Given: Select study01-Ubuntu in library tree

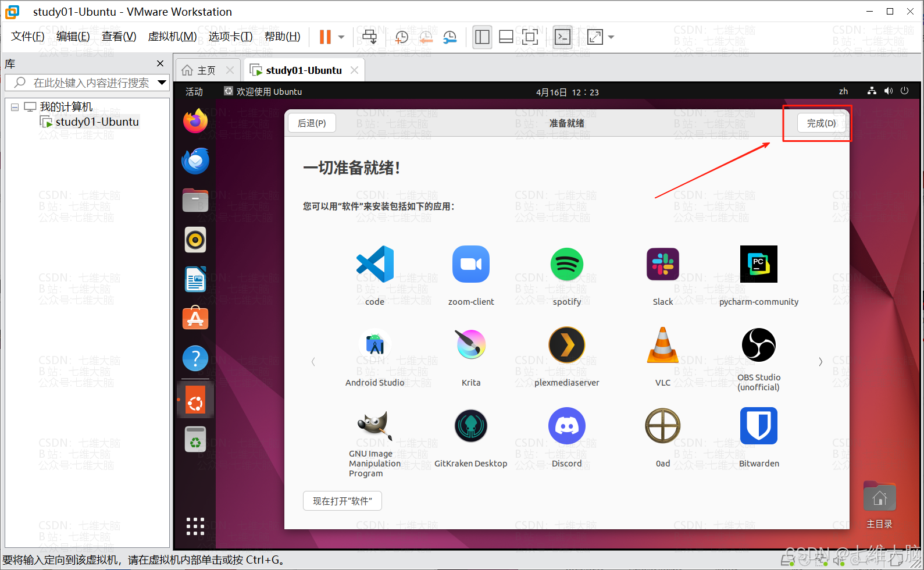Looking at the screenshot, I should pyautogui.click(x=90, y=122).
